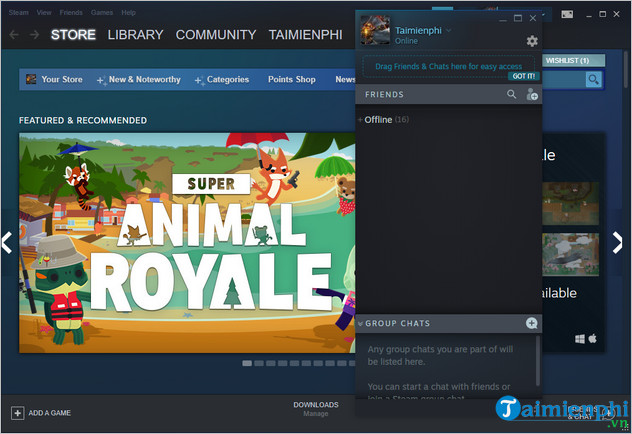This screenshot has width=632, height=434.
Task: Go back with left arrow navigation
Action: pyautogui.click(x=14, y=35)
